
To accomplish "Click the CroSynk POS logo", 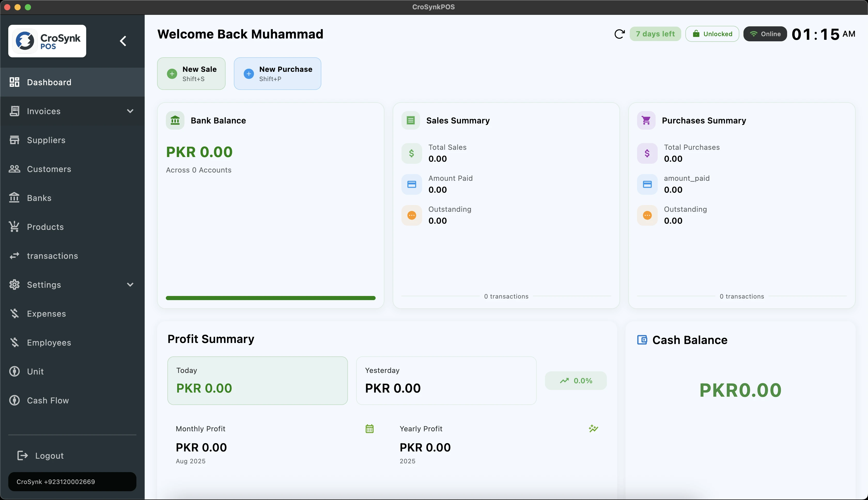I will (47, 41).
